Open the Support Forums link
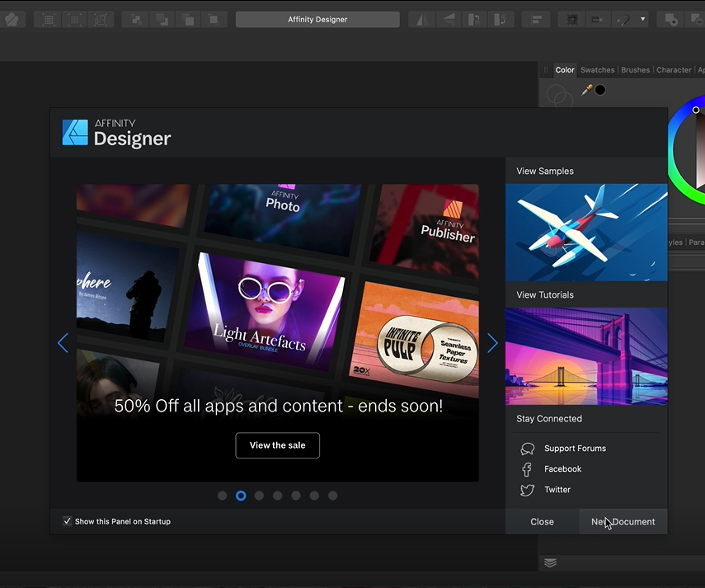Viewport: 705px width, 588px height. point(575,448)
